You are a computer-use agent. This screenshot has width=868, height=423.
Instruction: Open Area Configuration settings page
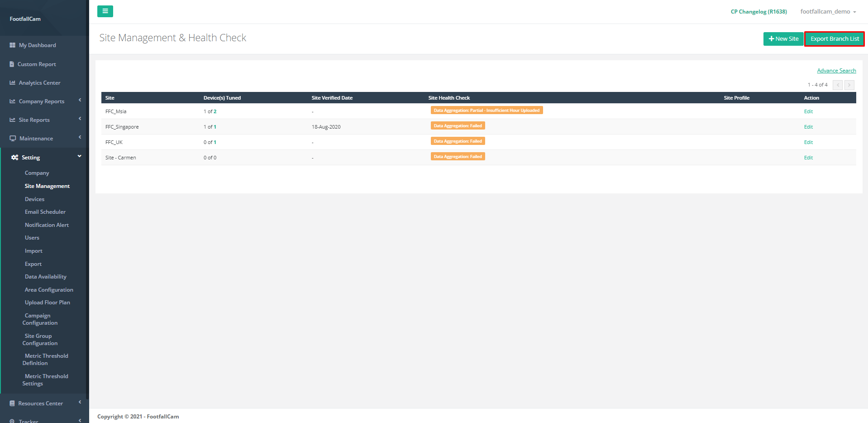pos(49,290)
